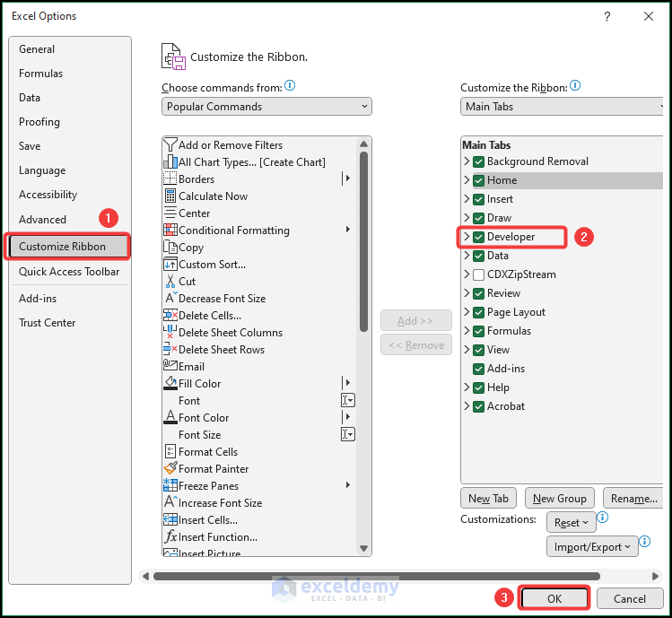Go to the Advanced options category
Screen dimensions: 672x618
point(69,220)
